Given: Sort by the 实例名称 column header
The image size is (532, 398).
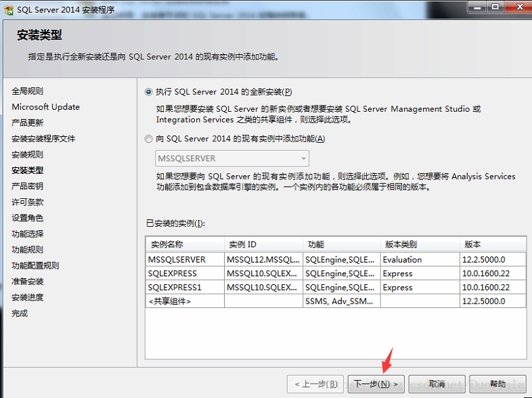Looking at the screenshot, I should pyautogui.click(x=185, y=244).
